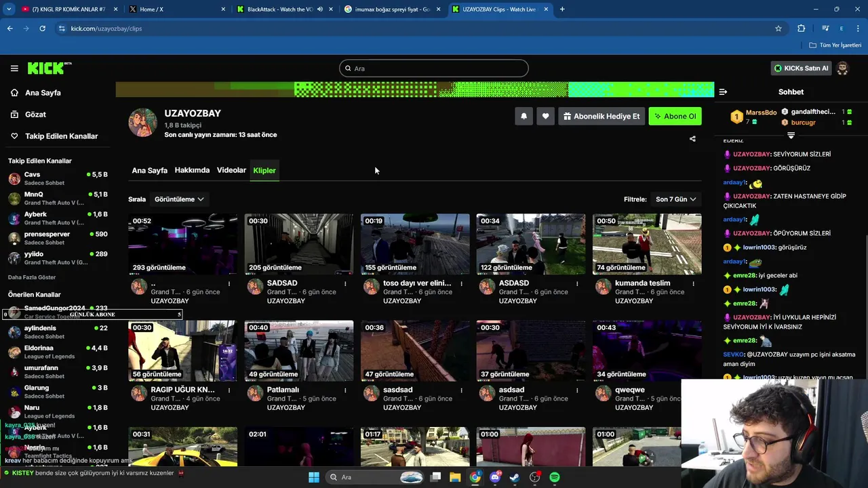This screenshot has height=488, width=868.
Task: Open options menu for ASDASD clip
Action: [x=577, y=284]
